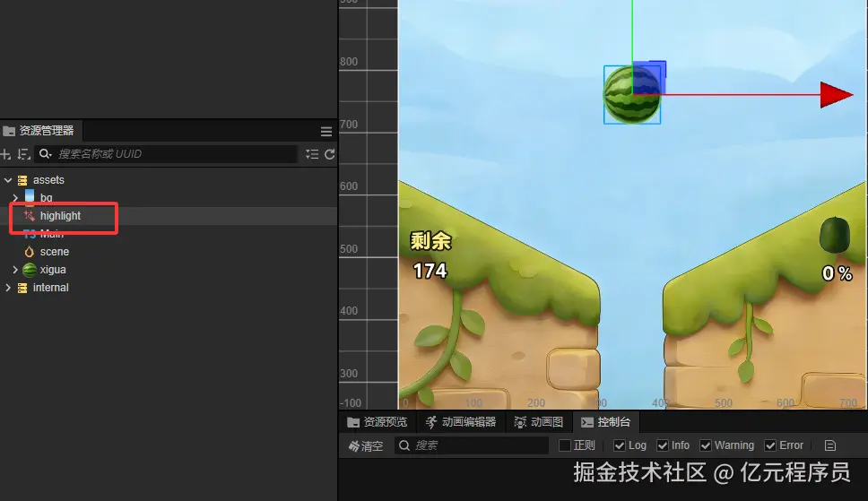Screen dimensions: 868x501
Task: Expand the xigua asset entry
Action: (15, 270)
